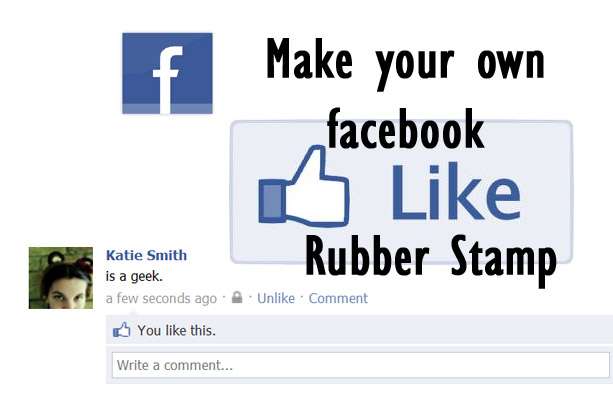The image size is (613, 412).
Task: Click the word 'Stamp' in the heading
Action: 504,260
